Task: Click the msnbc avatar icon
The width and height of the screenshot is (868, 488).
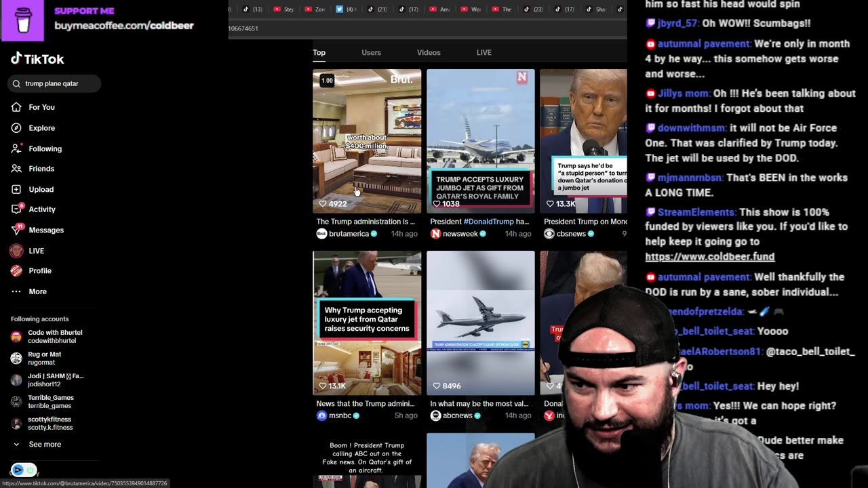Action: 321,415
